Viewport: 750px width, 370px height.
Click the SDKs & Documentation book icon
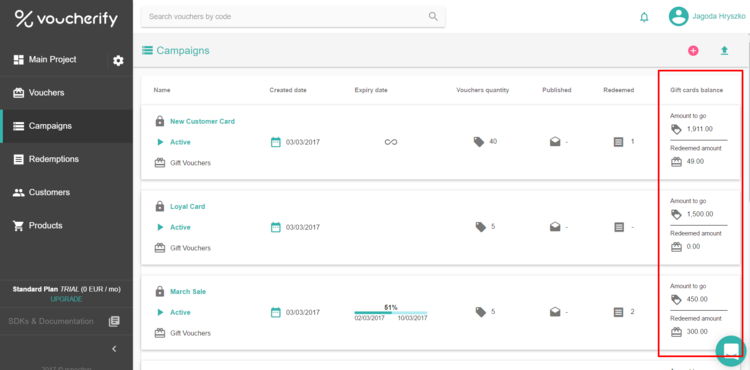(114, 321)
